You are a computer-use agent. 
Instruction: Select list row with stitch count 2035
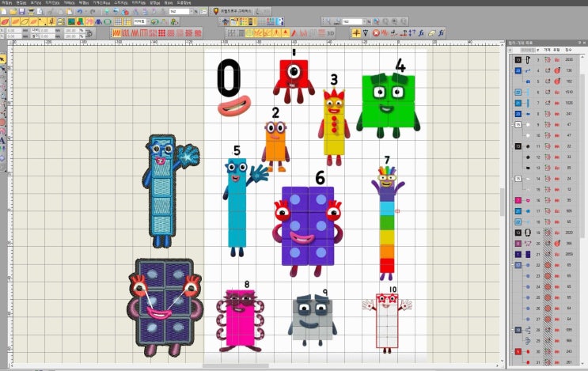pyautogui.click(x=544, y=59)
